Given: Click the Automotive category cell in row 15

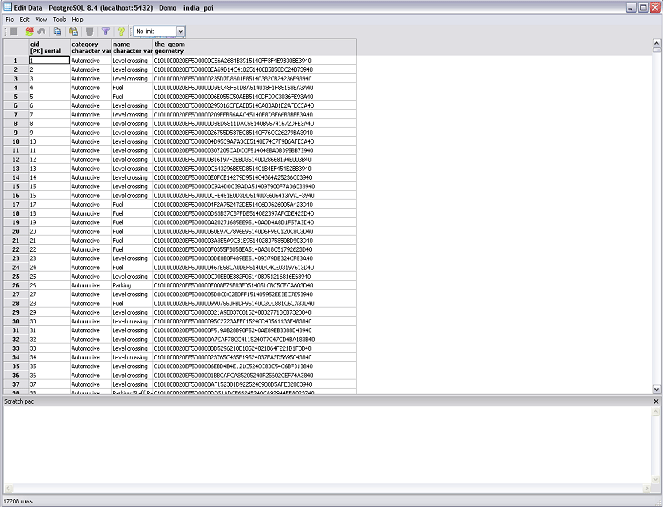Looking at the screenshot, I should point(91,186).
